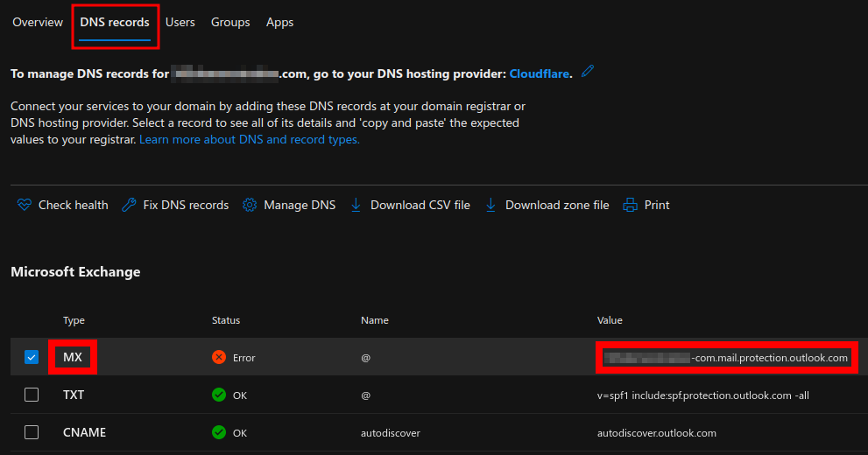Click the v=spf1 include:spf.protection.outlook.com value
Viewport: 868px width, 455px height.
[703, 395]
